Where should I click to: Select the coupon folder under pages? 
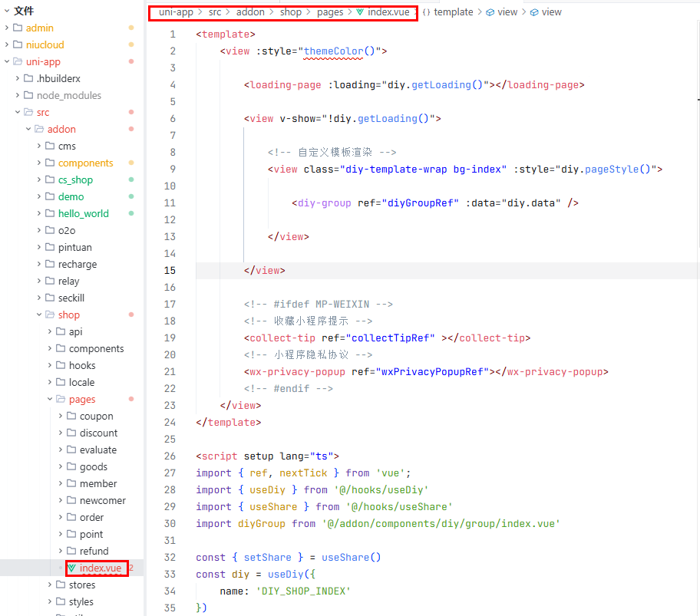[96, 417]
